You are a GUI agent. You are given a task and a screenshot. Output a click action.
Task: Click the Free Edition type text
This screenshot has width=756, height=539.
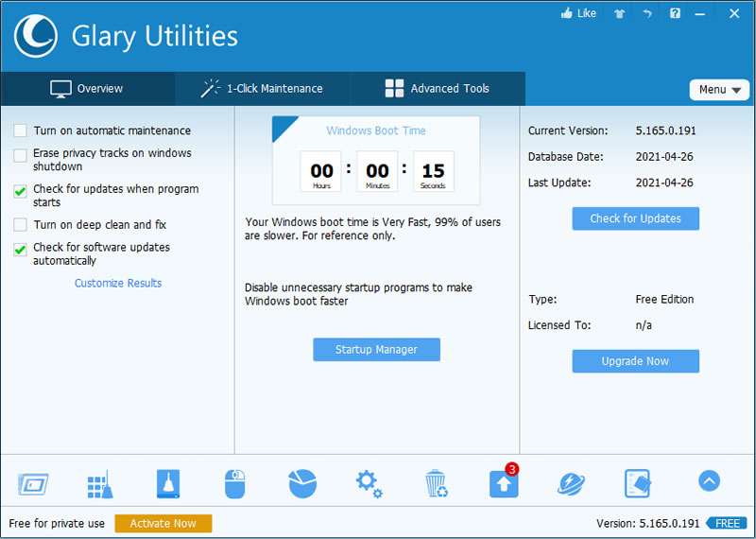664,299
